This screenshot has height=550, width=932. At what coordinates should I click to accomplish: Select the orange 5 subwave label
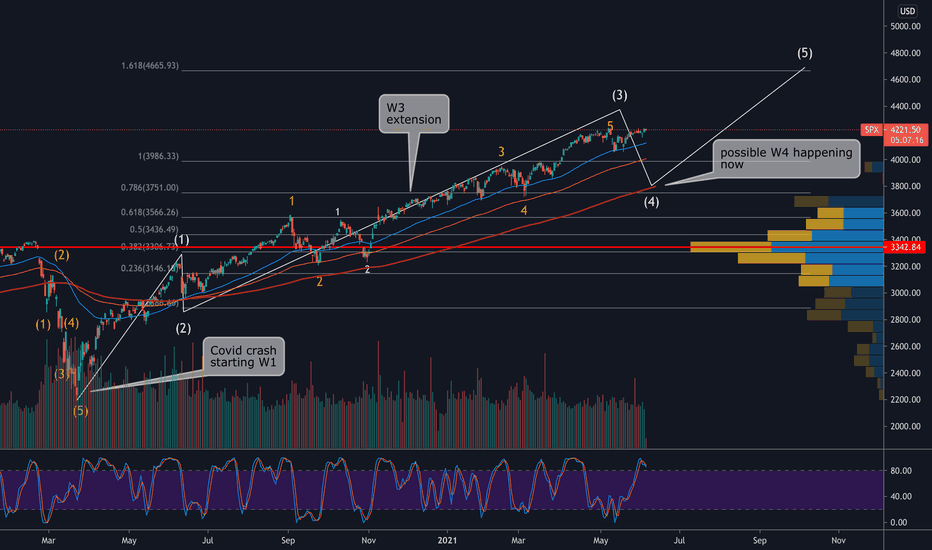(x=610, y=126)
